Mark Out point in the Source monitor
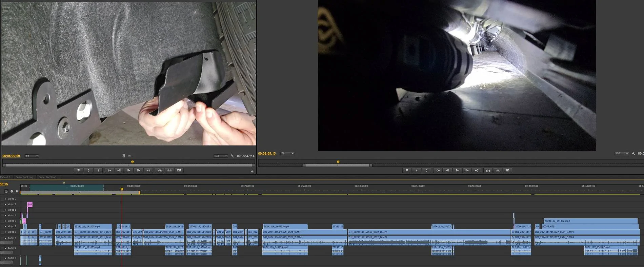The height and width of the screenshot is (267, 644). tap(98, 170)
